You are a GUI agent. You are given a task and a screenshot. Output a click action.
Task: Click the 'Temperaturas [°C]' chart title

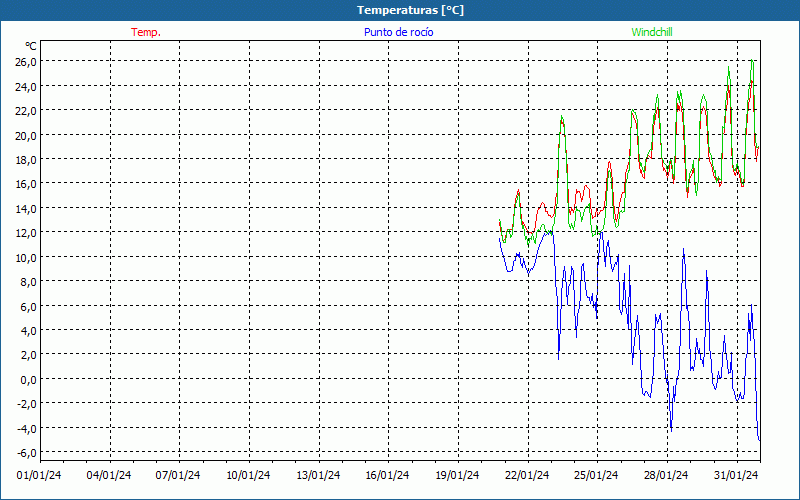coord(410,10)
